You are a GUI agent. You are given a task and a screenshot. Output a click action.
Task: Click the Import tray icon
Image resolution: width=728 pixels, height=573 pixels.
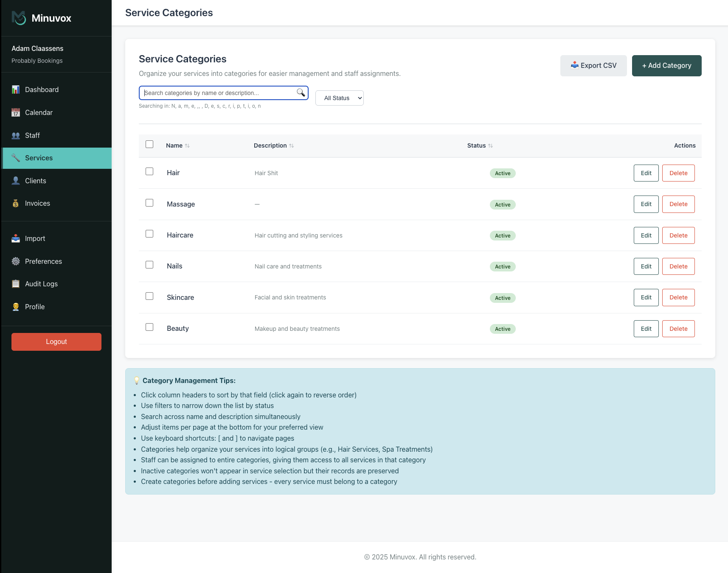click(16, 238)
